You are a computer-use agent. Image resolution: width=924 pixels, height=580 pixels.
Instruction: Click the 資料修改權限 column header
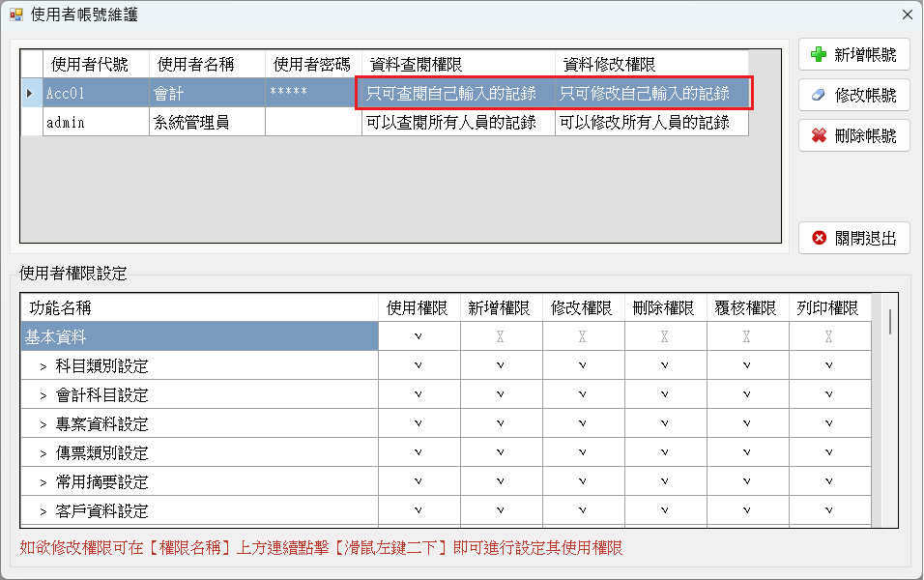(x=651, y=64)
